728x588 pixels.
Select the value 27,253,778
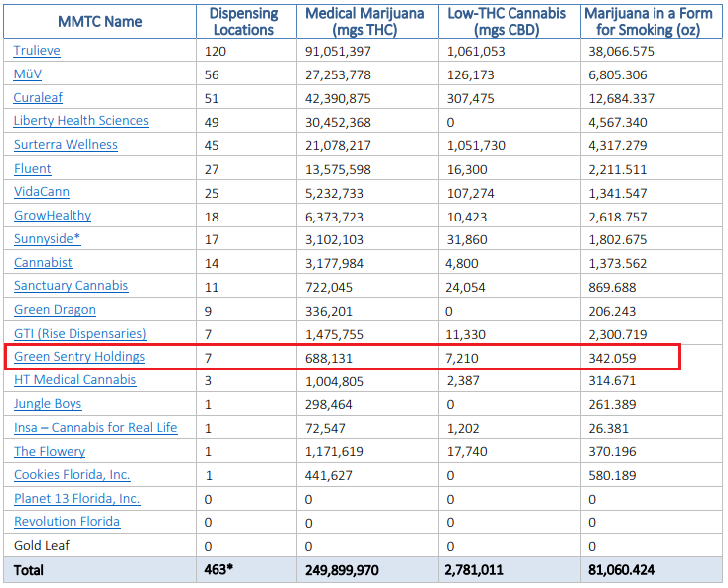pos(338,74)
